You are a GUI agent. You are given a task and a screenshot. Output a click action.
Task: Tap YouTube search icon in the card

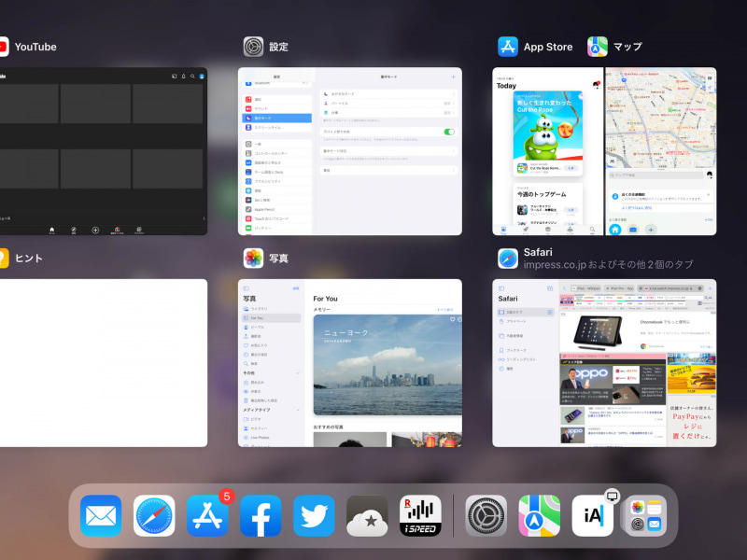(x=192, y=77)
